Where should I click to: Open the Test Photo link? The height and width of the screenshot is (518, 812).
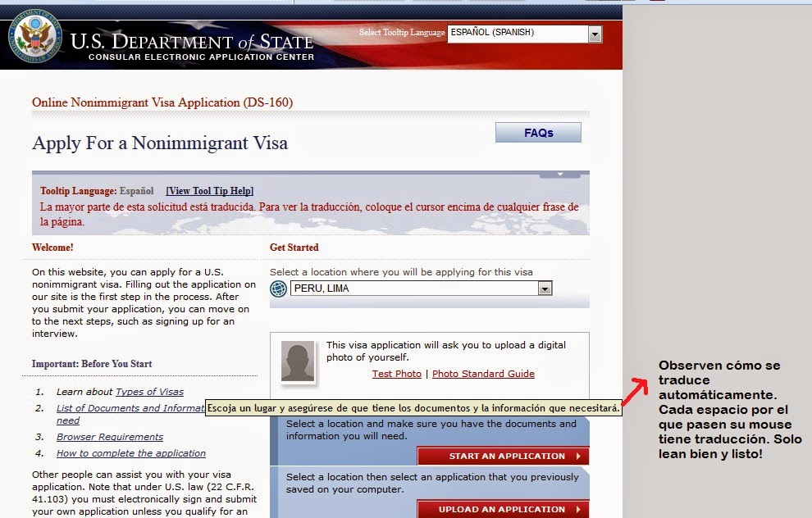(x=397, y=374)
